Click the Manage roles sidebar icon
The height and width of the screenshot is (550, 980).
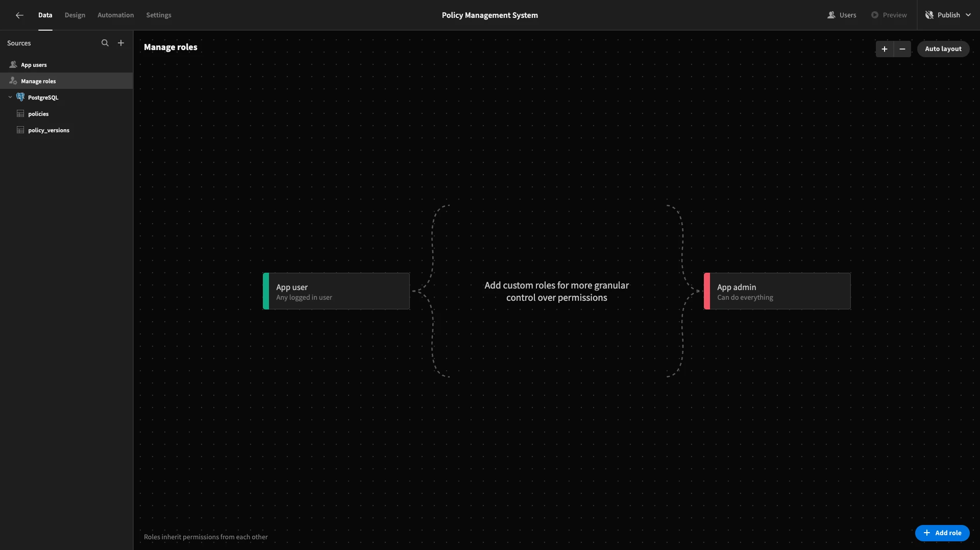click(13, 81)
